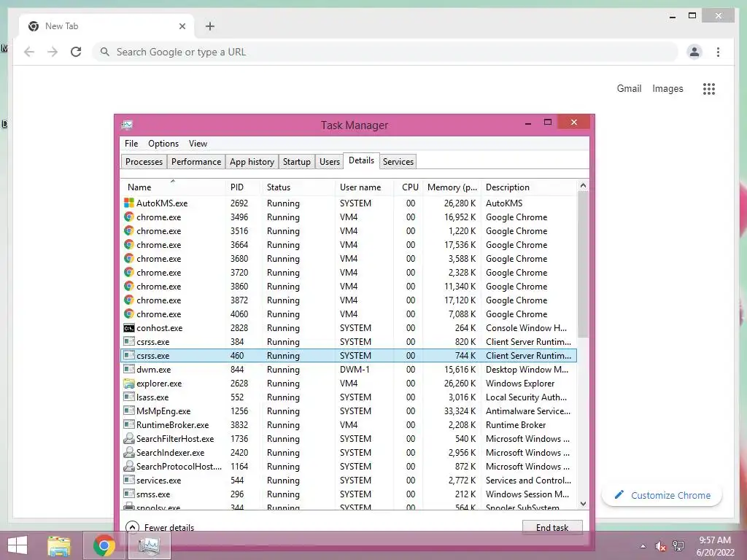
Task: Click the Task Manager taskbar icon
Action: (149, 545)
